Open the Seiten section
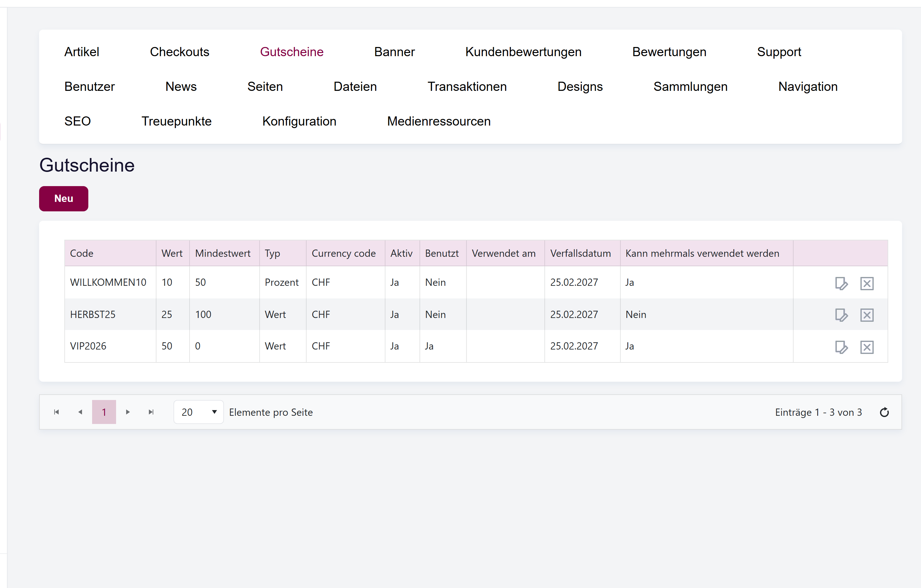Viewport: 921px width, 588px height. pyautogui.click(x=265, y=86)
